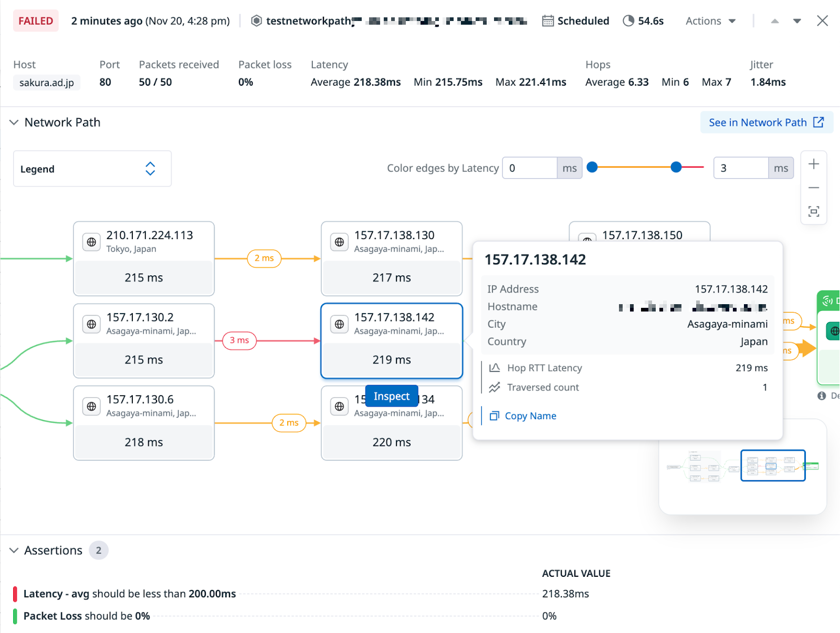Click the left latency slider handle
840x633 pixels.
tap(592, 167)
